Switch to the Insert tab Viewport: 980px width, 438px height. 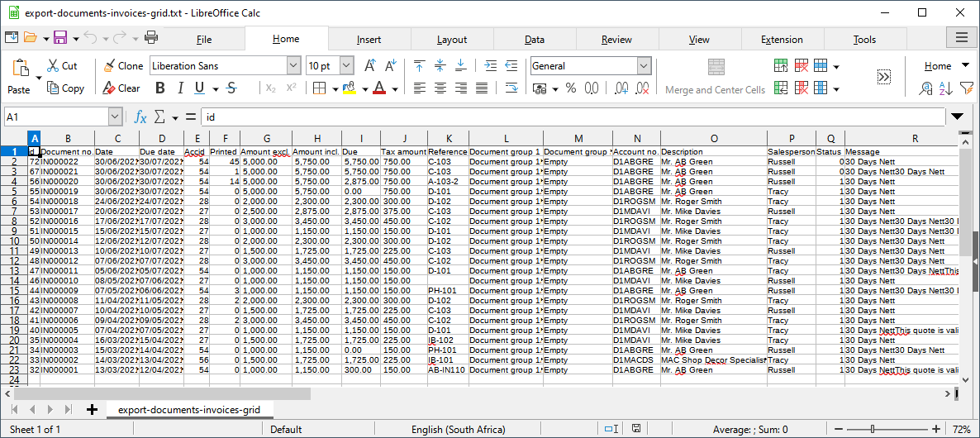point(369,40)
